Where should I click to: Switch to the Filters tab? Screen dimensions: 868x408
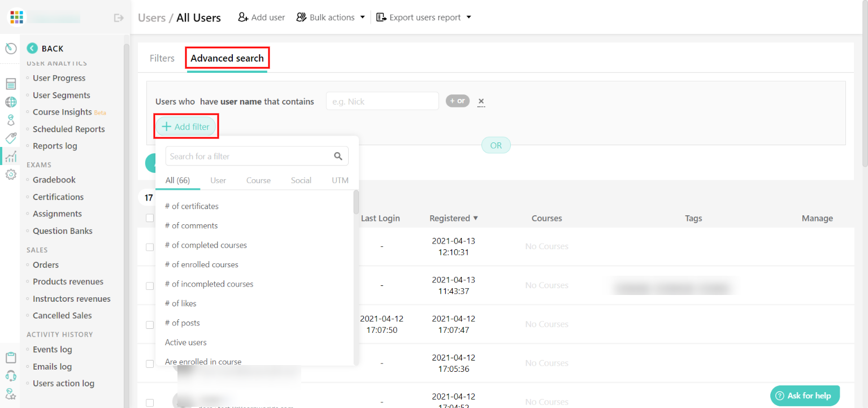162,58
